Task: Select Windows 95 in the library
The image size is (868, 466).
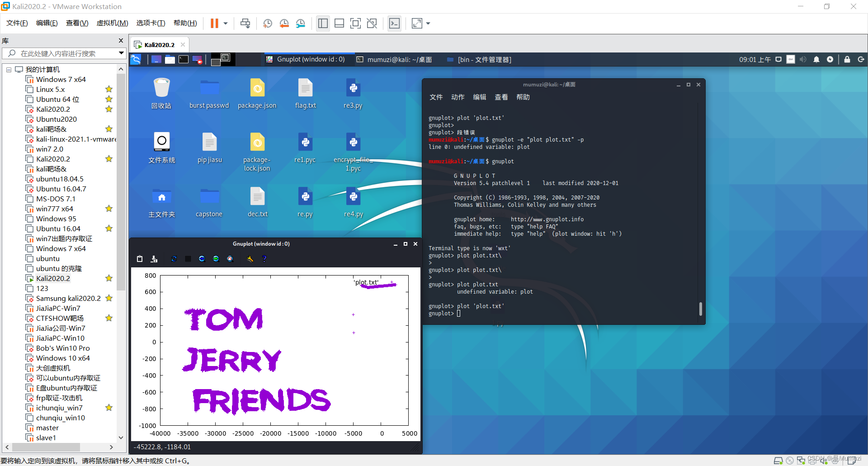Action: (56, 219)
